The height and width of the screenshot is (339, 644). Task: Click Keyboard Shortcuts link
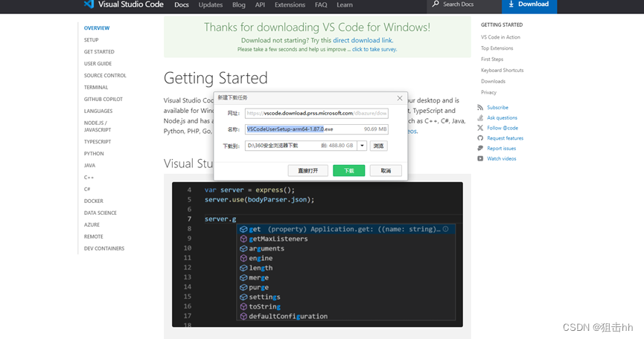coord(503,71)
